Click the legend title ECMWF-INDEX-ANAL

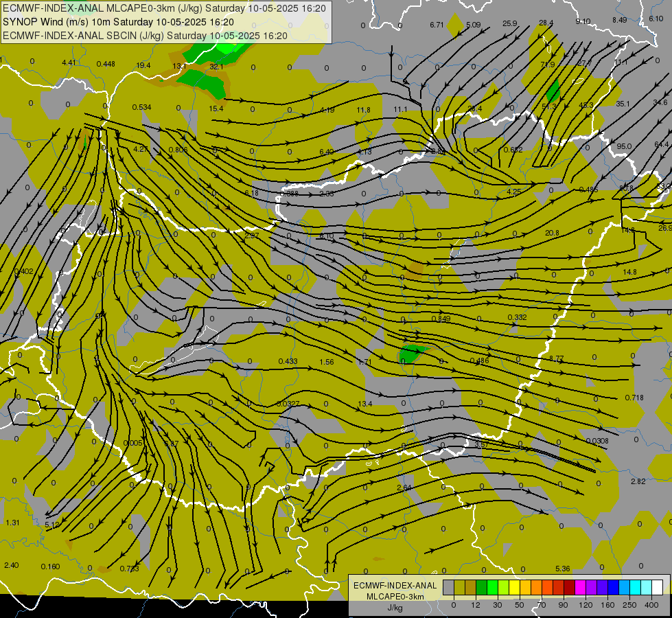click(x=395, y=586)
